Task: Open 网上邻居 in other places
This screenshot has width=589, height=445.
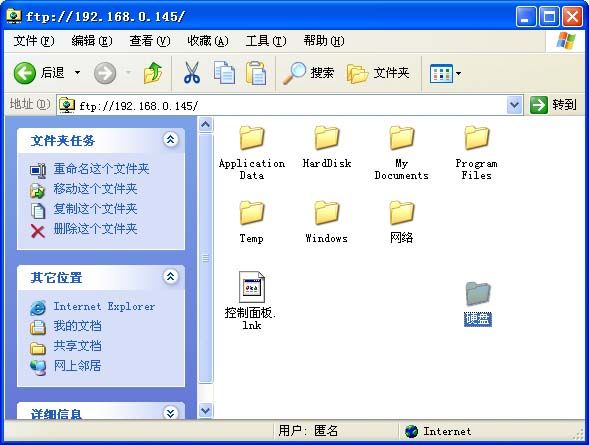Action: coord(77,366)
